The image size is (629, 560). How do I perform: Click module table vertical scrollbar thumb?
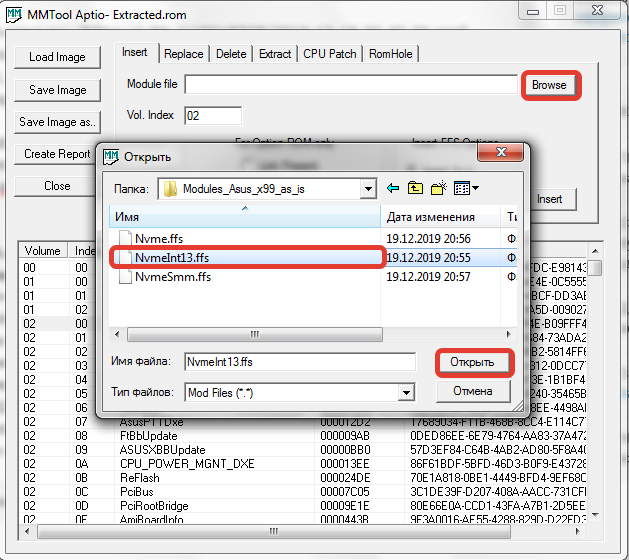pos(596,268)
